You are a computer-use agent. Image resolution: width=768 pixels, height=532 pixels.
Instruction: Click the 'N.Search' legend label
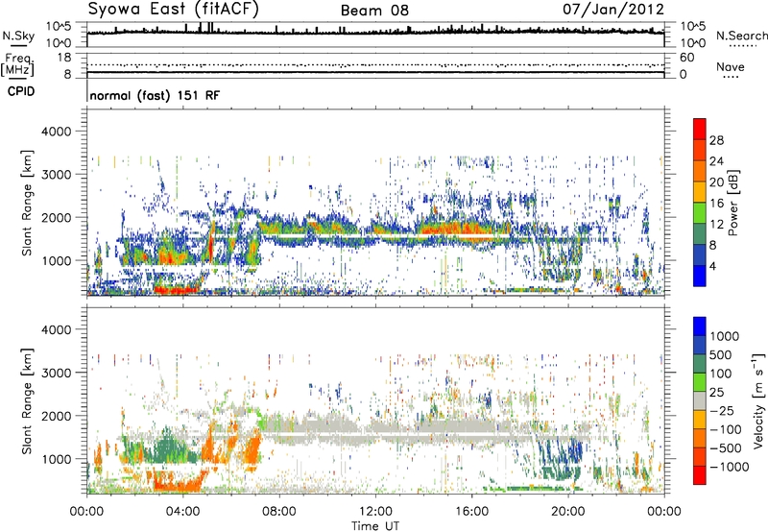click(x=741, y=36)
